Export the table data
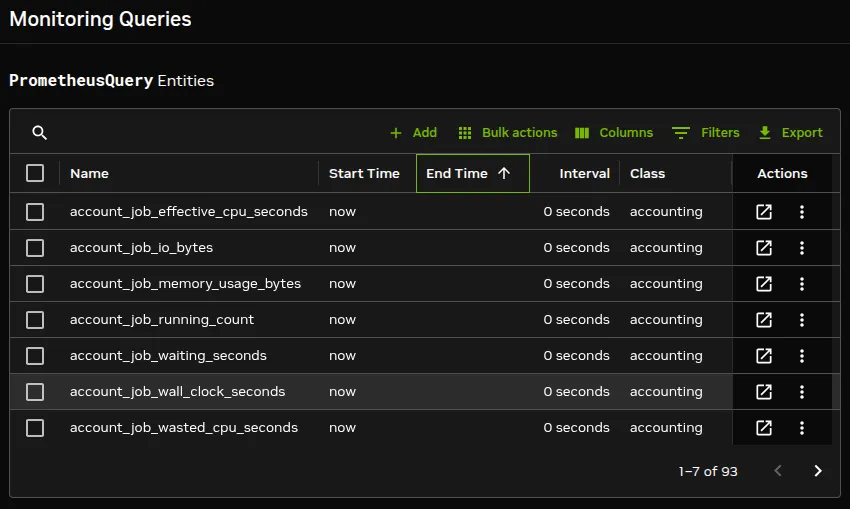This screenshot has height=509, width=850. [x=791, y=133]
